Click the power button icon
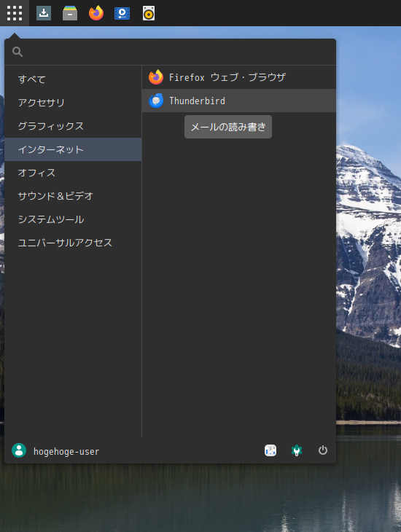This screenshot has height=532, width=401. pos(322,450)
